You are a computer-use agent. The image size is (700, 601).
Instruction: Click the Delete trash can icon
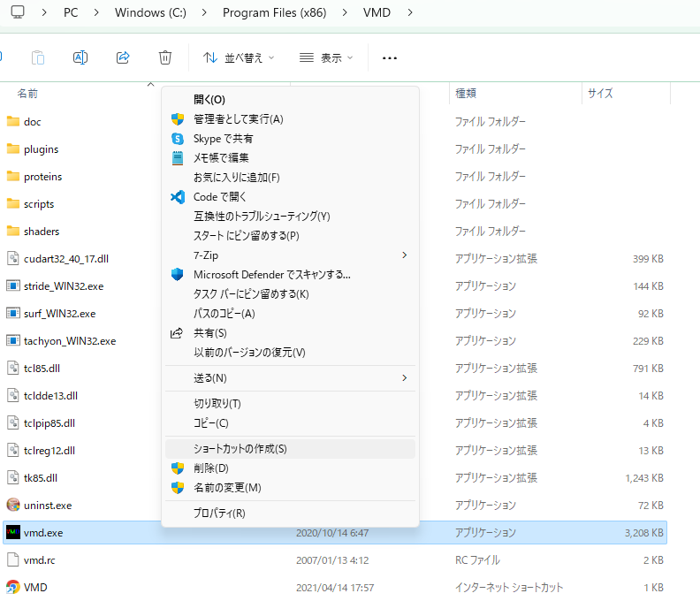[165, 57]
